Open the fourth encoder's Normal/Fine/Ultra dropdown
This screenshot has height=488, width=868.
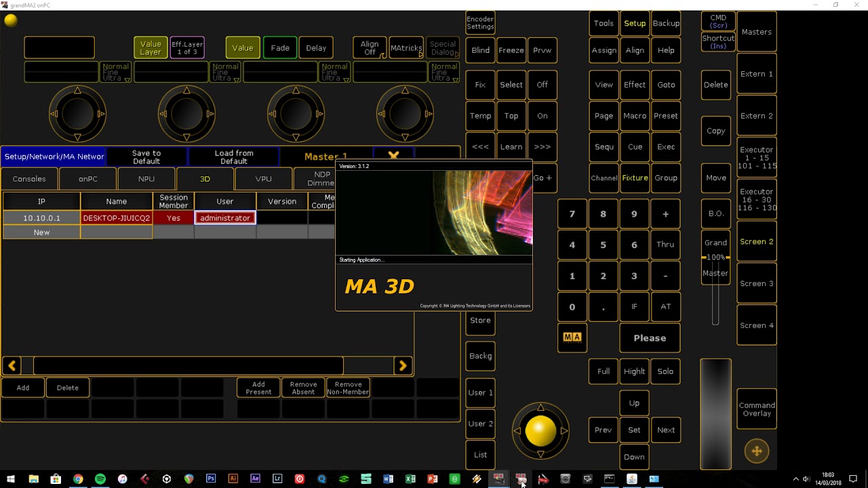point(444,72)
